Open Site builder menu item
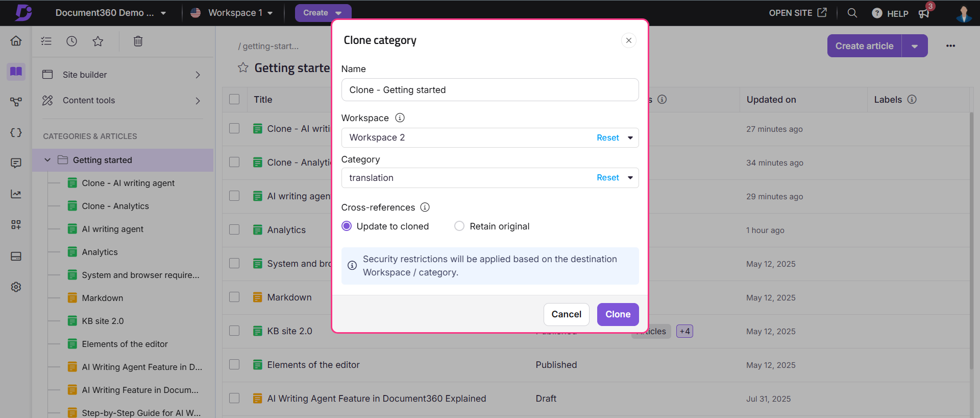Screen dimensions: 980x418 click(x=122, y=75)
